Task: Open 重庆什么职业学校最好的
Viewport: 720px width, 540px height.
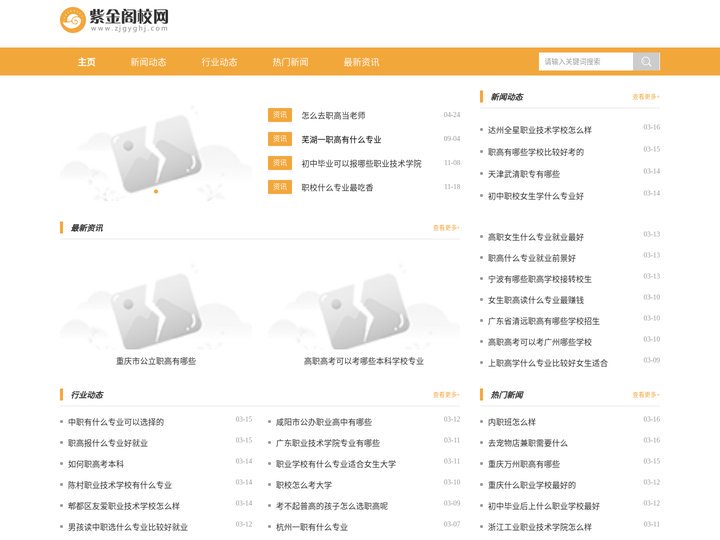Action: (x=531, y=485)
